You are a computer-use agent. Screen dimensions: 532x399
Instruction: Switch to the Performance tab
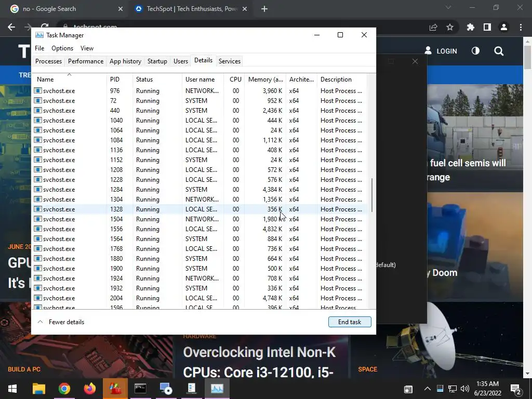(86, 61)
